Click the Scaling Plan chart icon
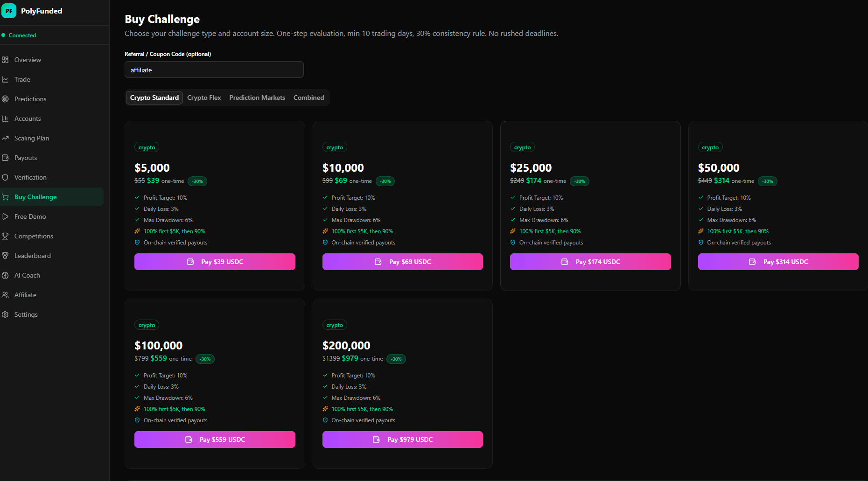Image resolution: width=868 pixels, height=481 pixels. [5, 138]
